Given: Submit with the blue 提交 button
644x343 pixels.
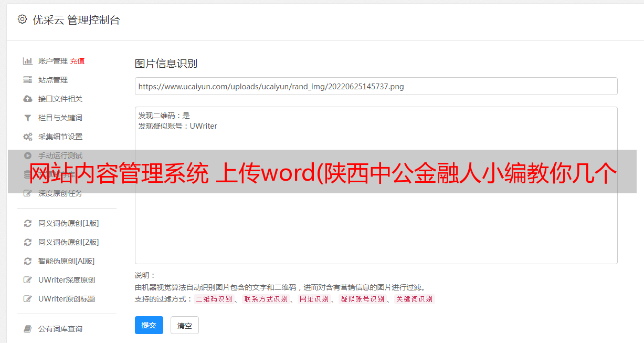Looking at the screenshot, I should tap(149, 325).
